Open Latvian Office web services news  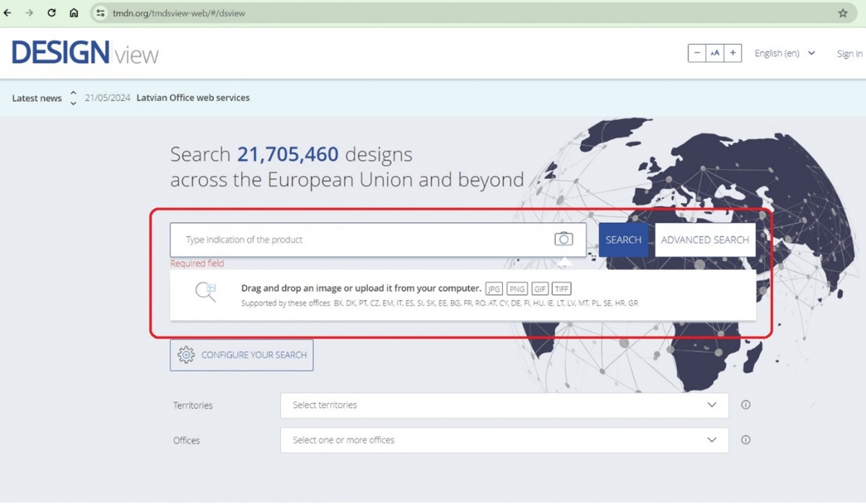point(193,98)
